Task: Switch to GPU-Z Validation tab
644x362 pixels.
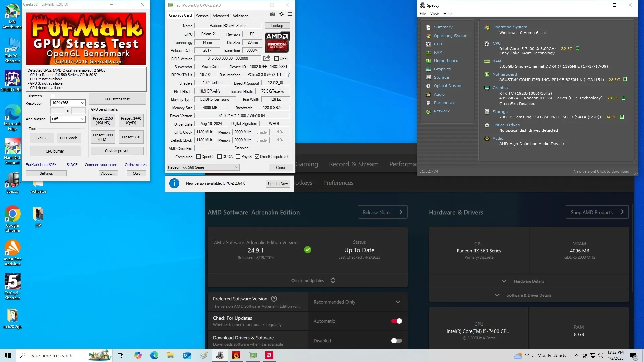Action: [240, 16]
